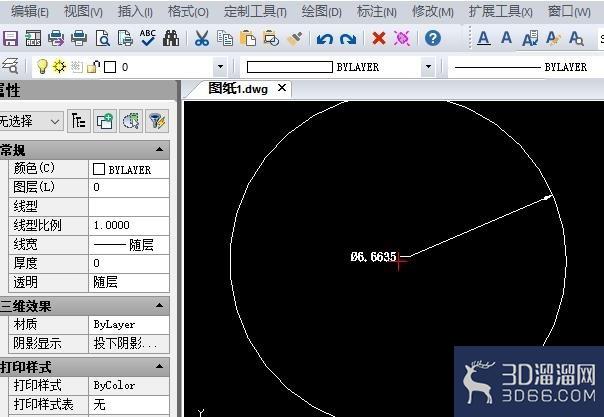Run ABC spell check tool
Screen dimensions: 604x417
click(148, 38)
